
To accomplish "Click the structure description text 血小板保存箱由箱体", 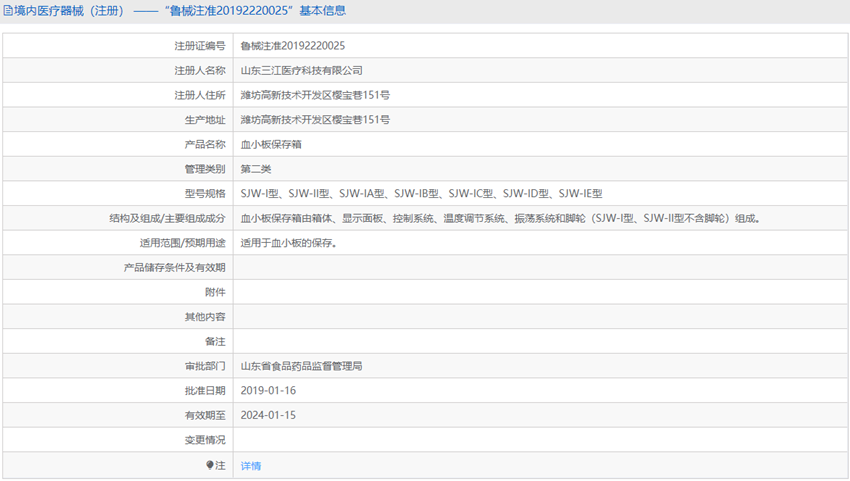I will tap(500, 219).
